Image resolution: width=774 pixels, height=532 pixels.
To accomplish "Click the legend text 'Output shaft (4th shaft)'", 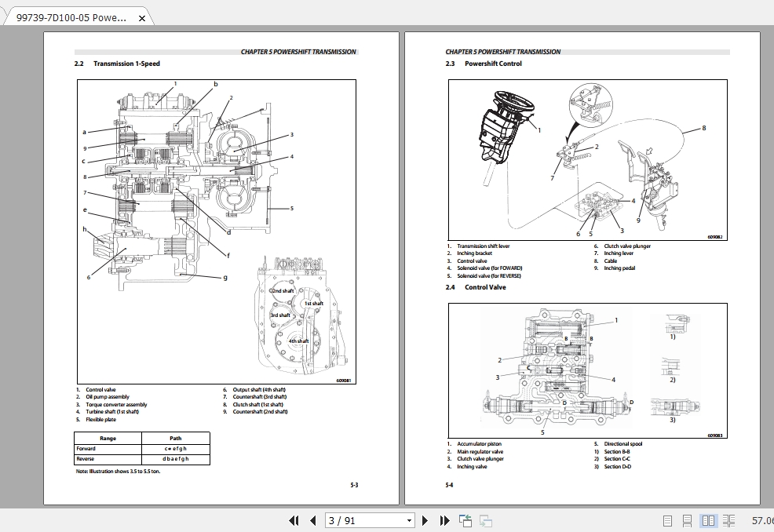I will point(259,390).
